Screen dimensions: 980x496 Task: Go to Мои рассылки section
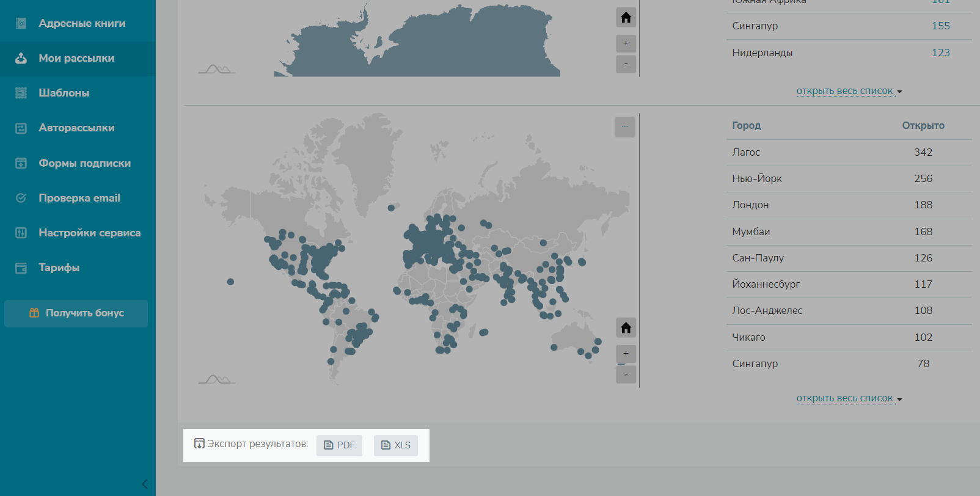(76, 58)
